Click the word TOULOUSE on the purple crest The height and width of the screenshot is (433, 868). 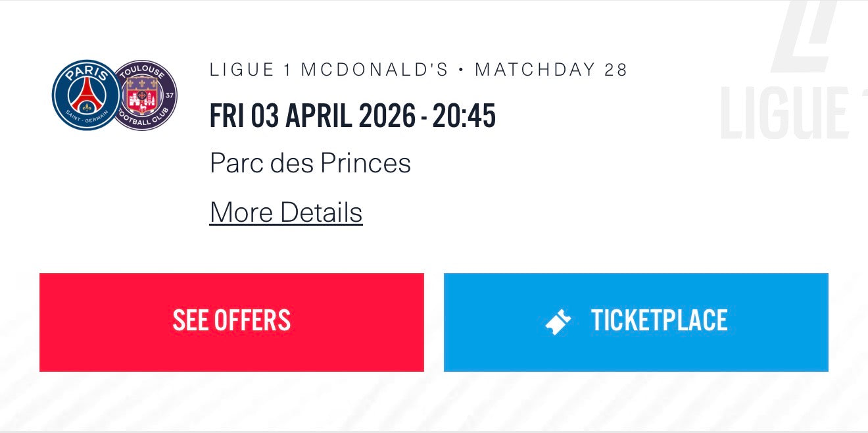pyautogui.click(x=143, y=72)
